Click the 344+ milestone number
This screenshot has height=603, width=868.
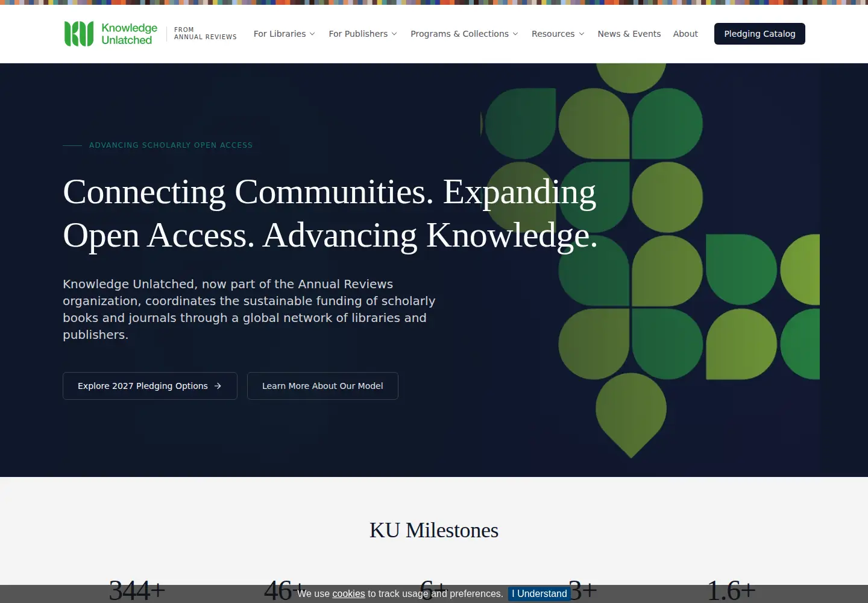coord(137,590)
